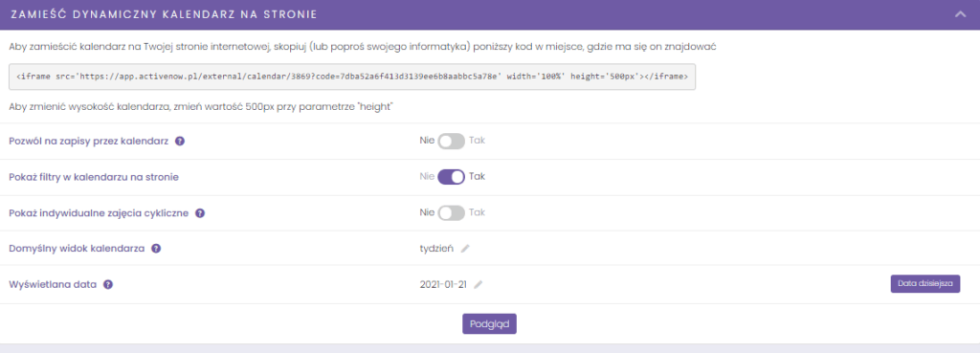Open the Podgląd preview button

pyautogui.click(x=489, y=323)
